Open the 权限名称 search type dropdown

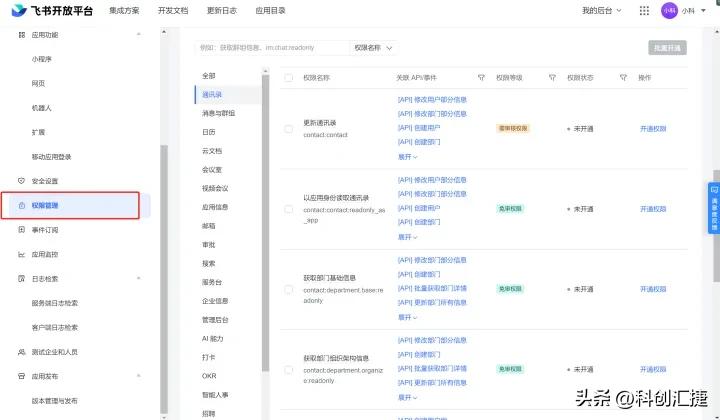pos(374,47)
